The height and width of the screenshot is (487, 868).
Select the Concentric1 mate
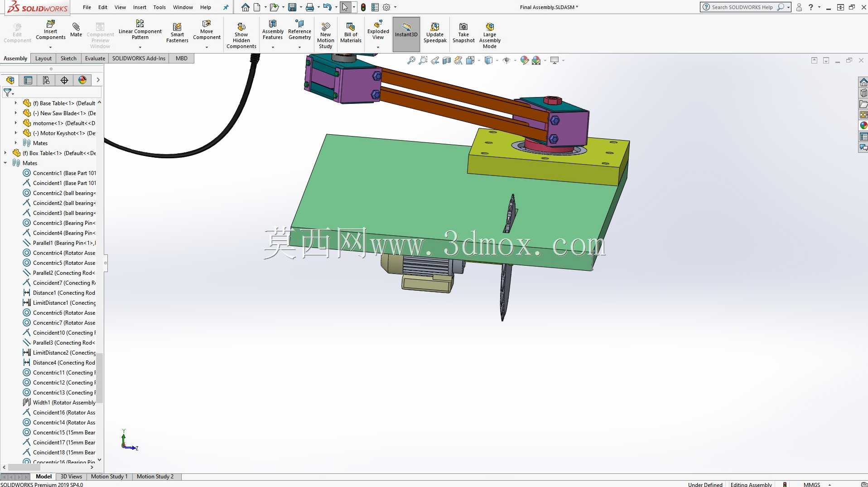pos(59,173)
